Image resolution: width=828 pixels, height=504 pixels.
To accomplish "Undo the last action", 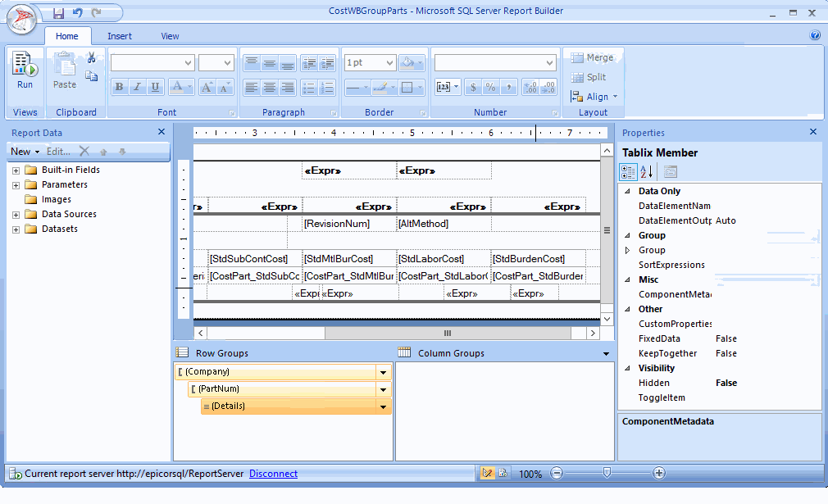I will pyautogui.click(x=78, y=12).
